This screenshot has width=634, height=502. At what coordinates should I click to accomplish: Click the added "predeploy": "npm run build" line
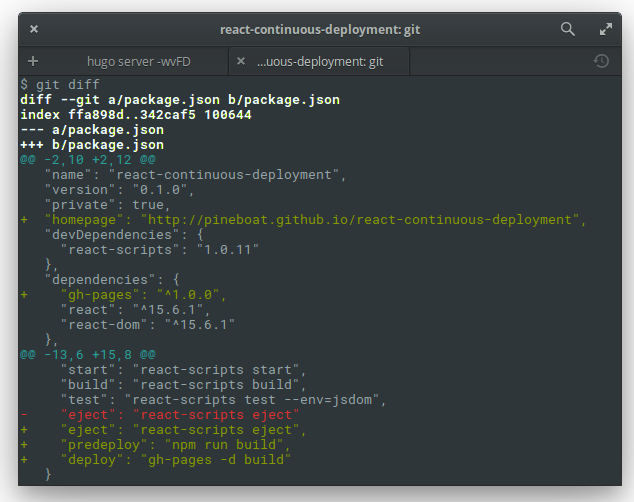tap(155, 445)
